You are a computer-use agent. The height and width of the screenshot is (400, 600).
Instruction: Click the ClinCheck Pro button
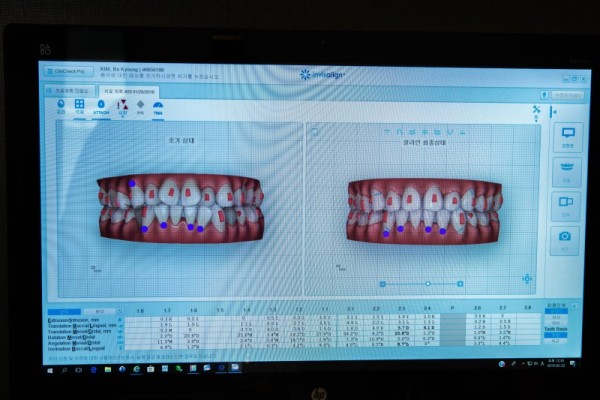[69, 72]
